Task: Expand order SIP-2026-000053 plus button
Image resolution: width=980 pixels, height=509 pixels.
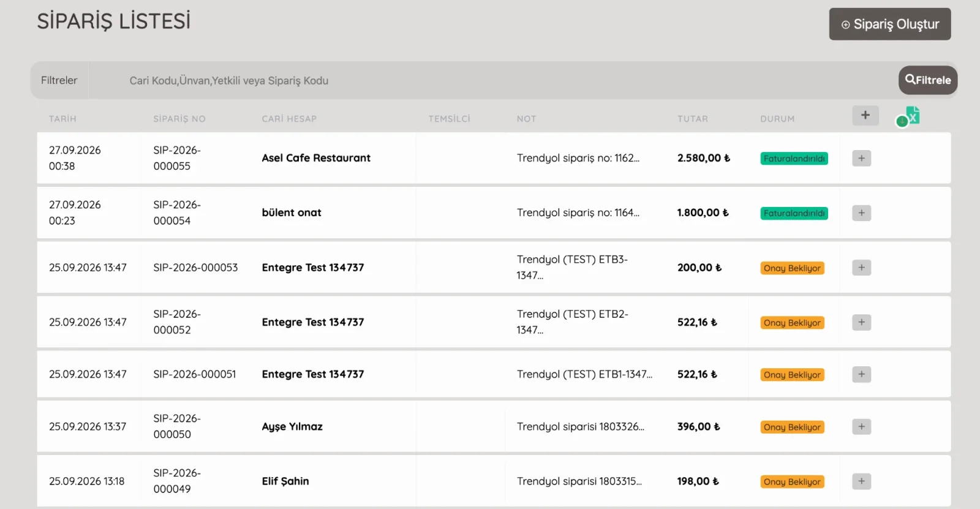Action: pyautogui.click(x=861, y=268)
